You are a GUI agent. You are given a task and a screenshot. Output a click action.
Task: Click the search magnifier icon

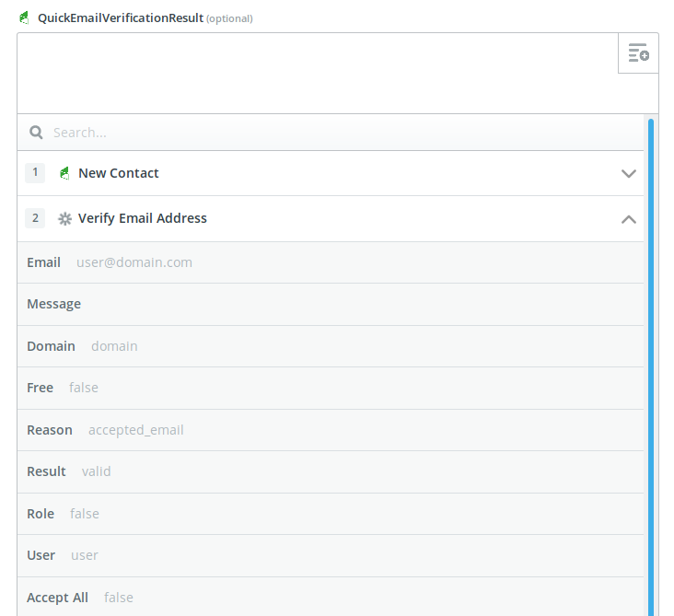pos(36,133)
